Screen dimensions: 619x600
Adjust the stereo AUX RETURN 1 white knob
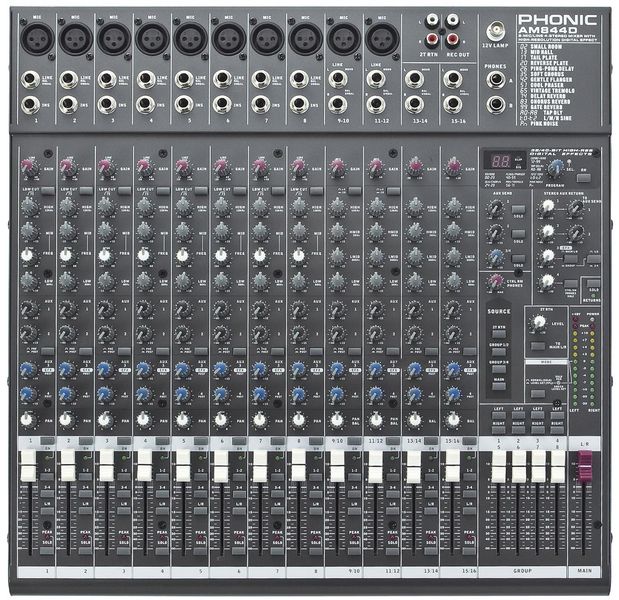(x=548, y=207)
